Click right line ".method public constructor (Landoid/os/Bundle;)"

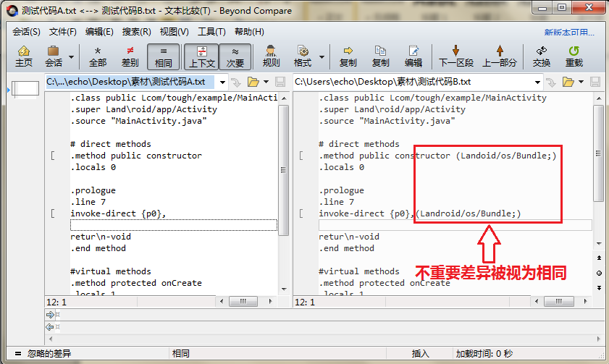[437, 156]
